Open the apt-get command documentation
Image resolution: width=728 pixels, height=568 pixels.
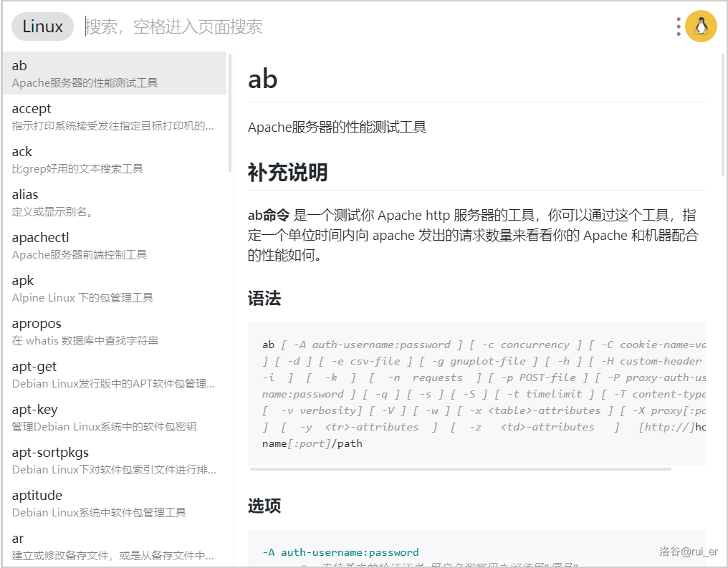tap(115, 374)
